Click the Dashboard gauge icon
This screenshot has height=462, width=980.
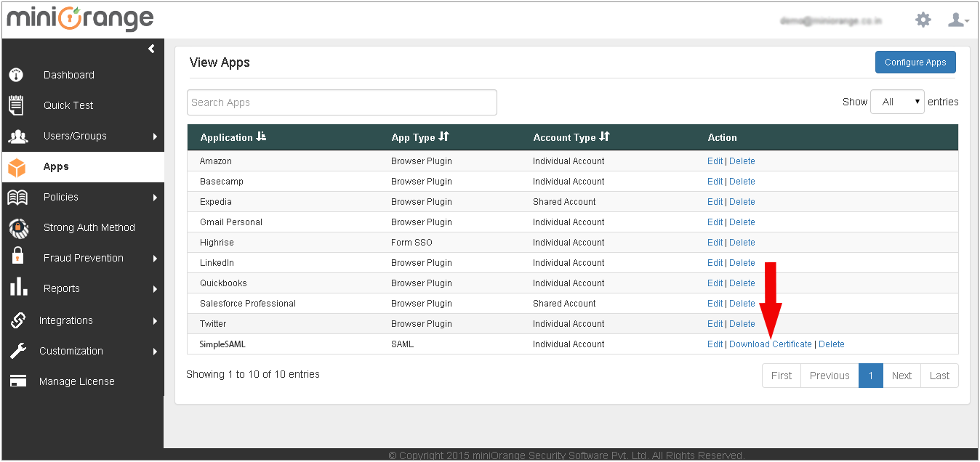tap(16, 75)
